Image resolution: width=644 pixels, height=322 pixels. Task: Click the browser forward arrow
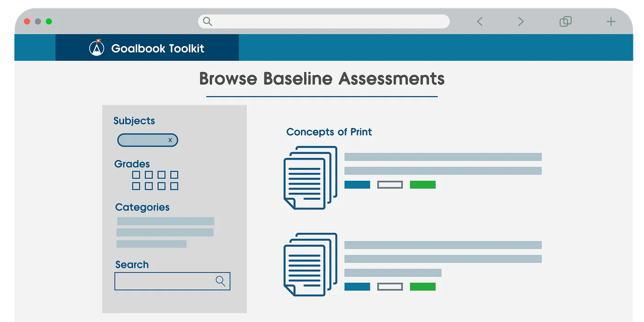point(520,21)
